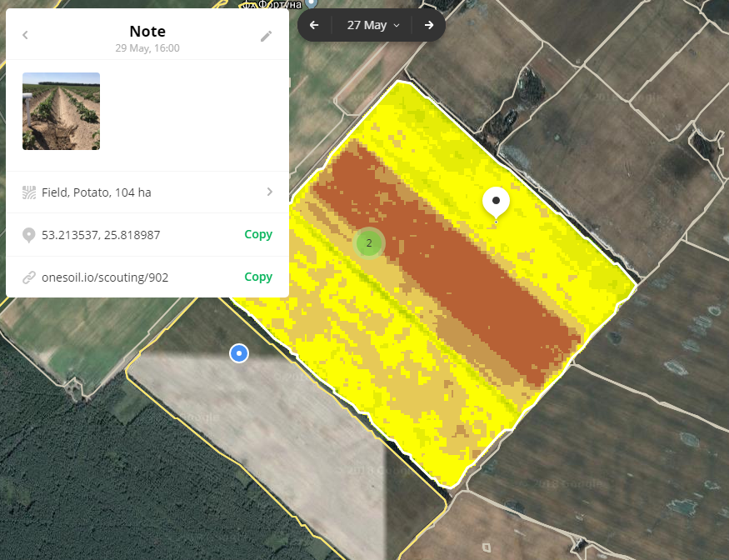The image size is (729, 560).
Task: Go to the previous date with left arrow
Action: [314, 25]
